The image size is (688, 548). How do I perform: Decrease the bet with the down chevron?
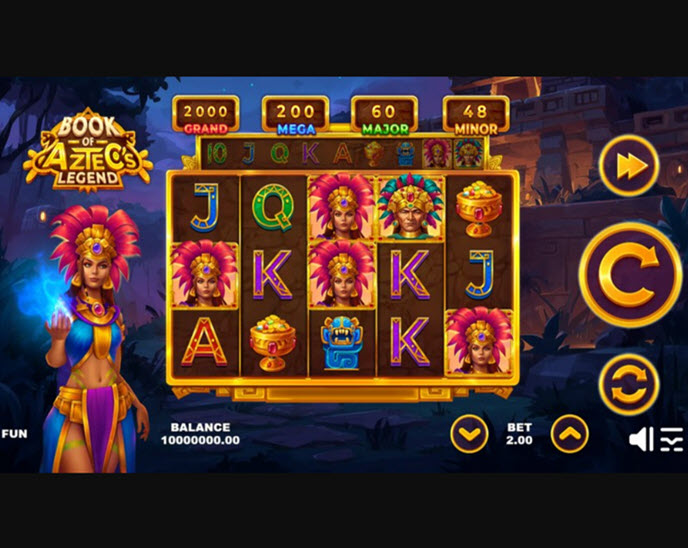469,434
